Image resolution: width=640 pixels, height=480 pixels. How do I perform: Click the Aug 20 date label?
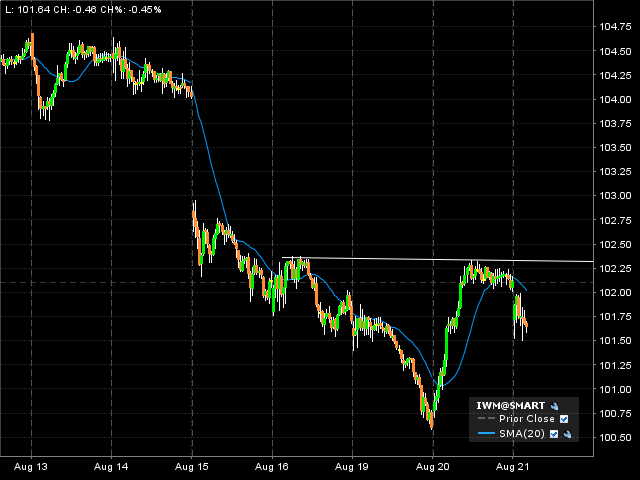(x=433, y=467)
